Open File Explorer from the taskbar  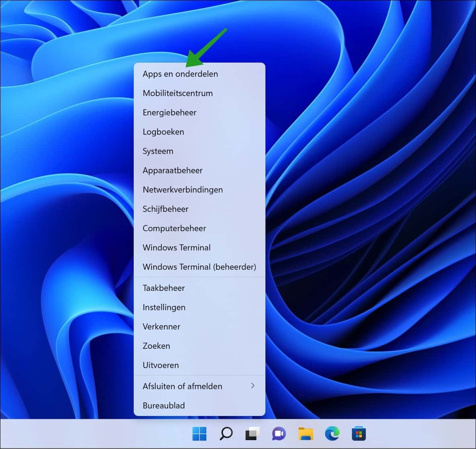[305, 434]
